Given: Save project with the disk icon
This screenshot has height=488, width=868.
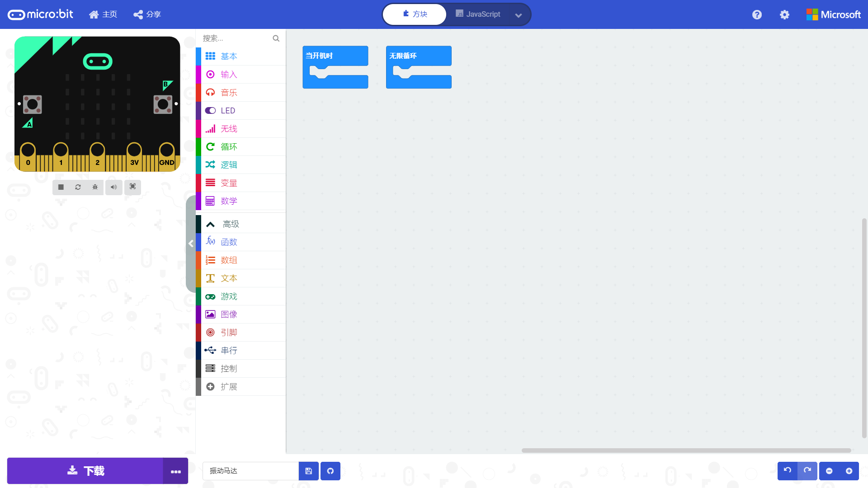Looking at the screenshot, I should pos(309,471).
